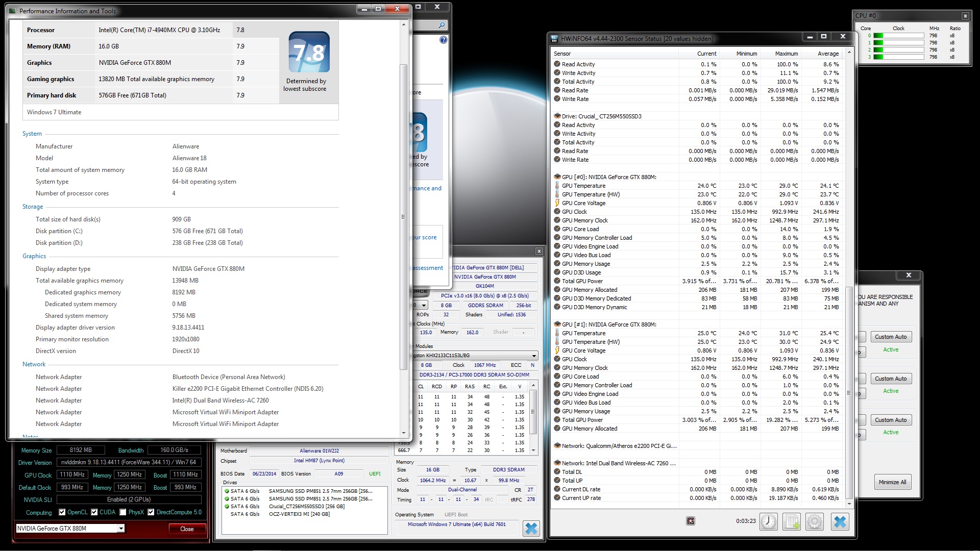The image size is (980, 551).
Task: Click HWiNFO log-to-file spreadsheet icon
Action: point(792,521)
